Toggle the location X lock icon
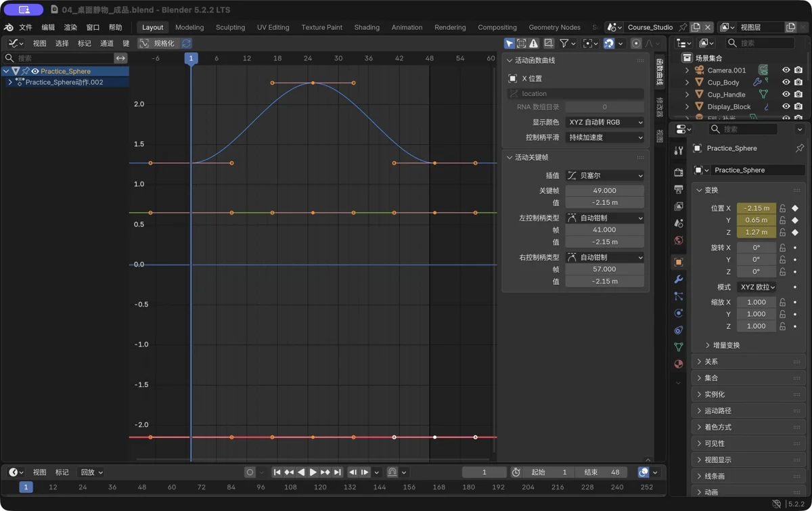The image size is (812, 511). (783, 208)
